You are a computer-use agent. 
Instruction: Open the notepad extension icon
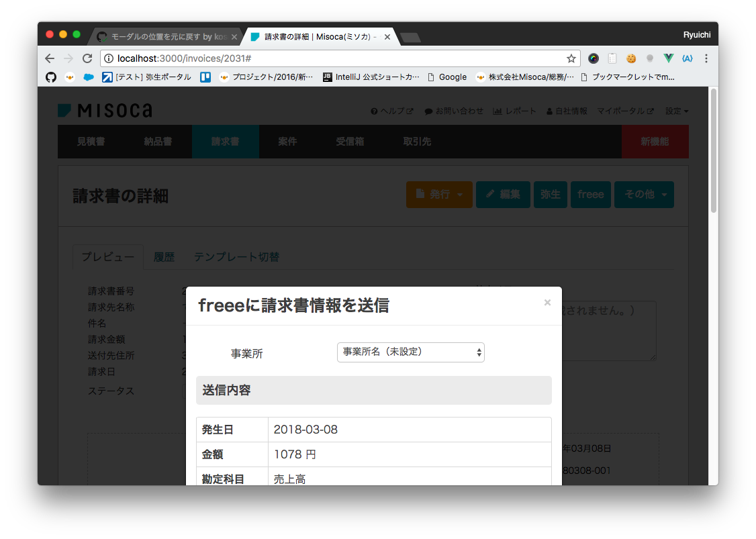coord(612,58)
